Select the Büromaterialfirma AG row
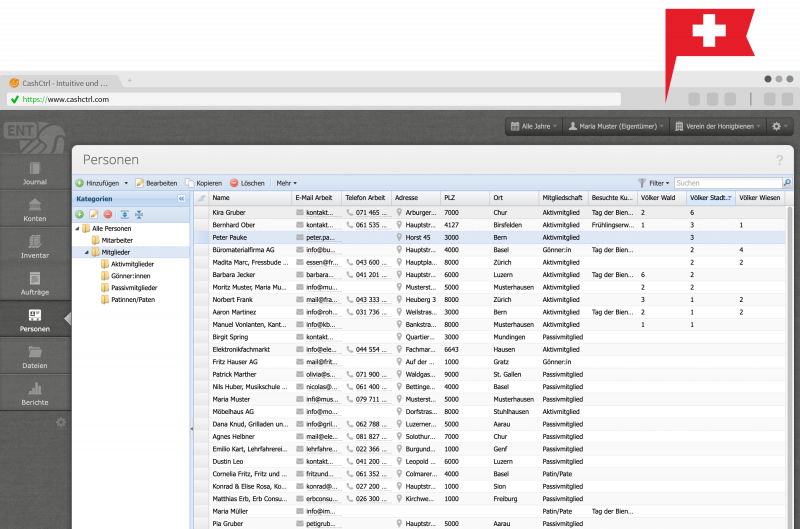 [x=489, y=250]
